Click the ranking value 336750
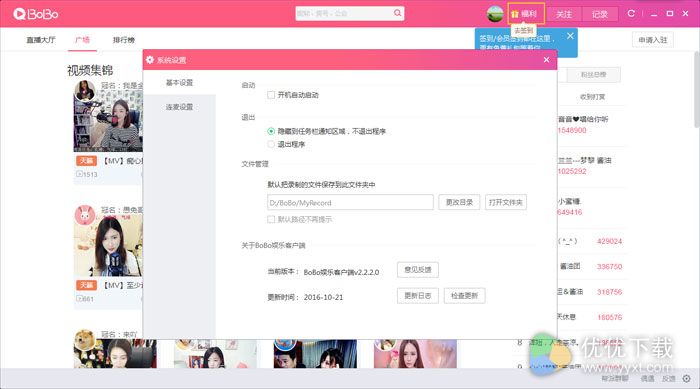 pyautogui.click(x=609, y=267)
